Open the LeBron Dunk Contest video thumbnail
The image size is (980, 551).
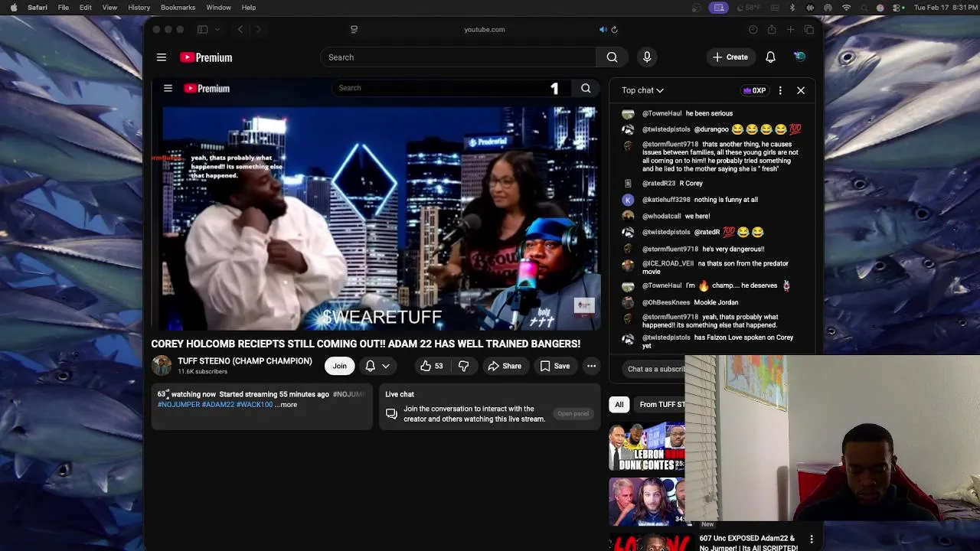point(647,445)
